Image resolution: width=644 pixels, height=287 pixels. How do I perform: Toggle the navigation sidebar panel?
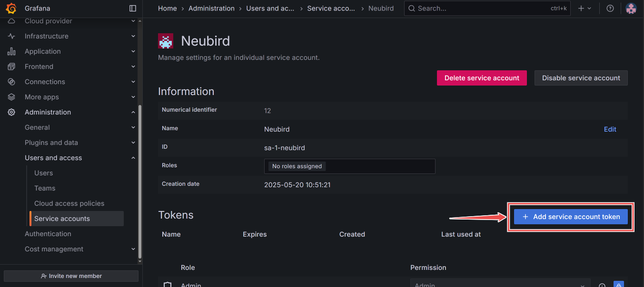[132, 8]
